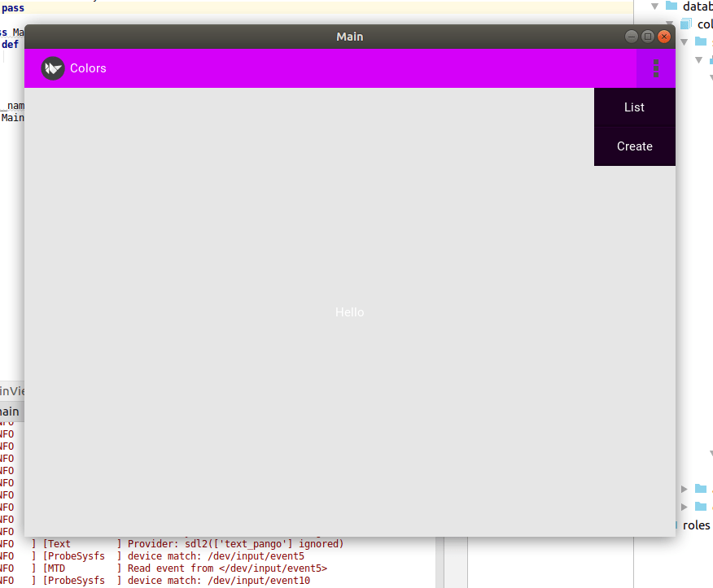Click the IDE console vertical scrollbar
Viewport: 713px width, 588px height.
tap(440, 562)
